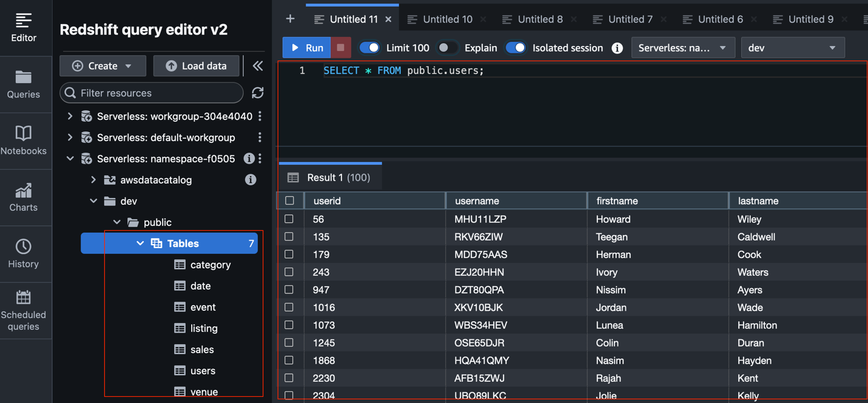Select the sales table

coord(202,349)
